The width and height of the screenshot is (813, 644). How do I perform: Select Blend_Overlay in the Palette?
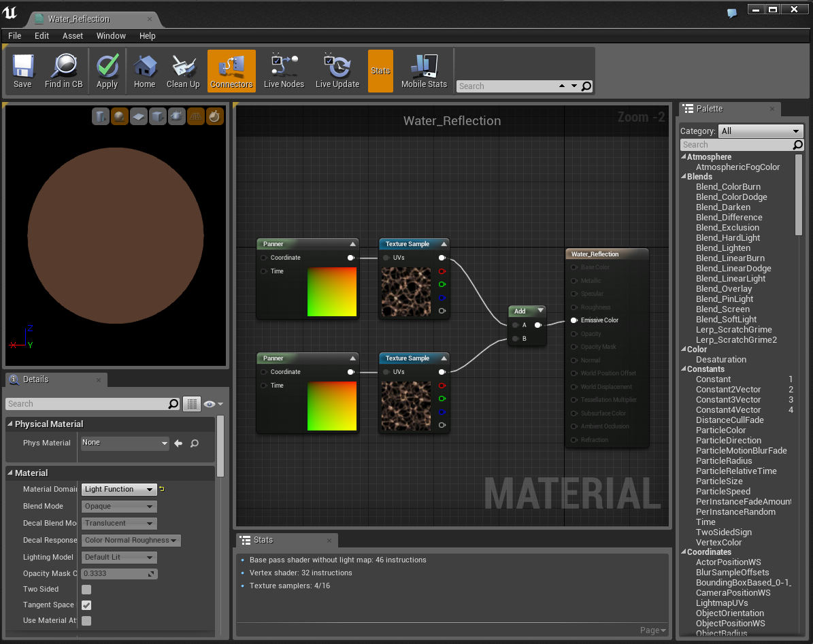(x=723, y=288)
